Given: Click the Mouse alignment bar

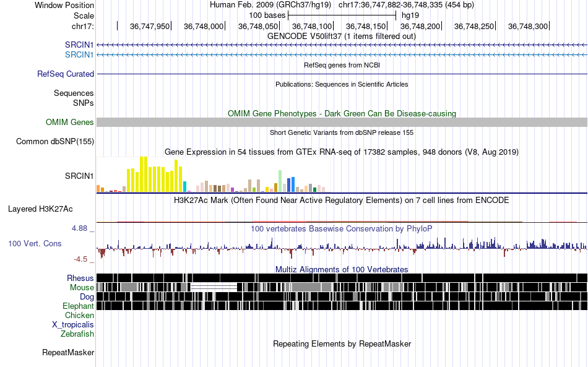Looking at the screenshot, I should [342, 288].
